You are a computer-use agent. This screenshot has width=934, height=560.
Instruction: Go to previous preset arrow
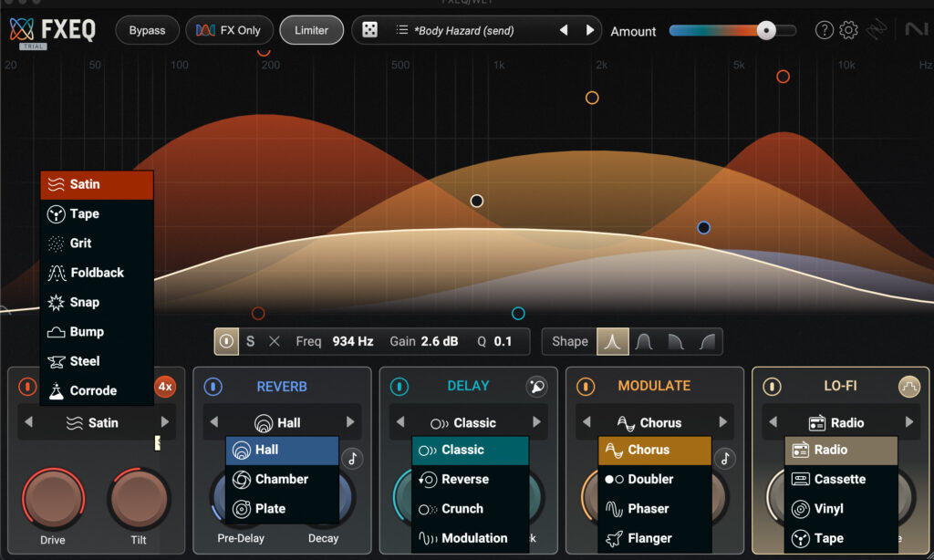(x=564, y=30)
